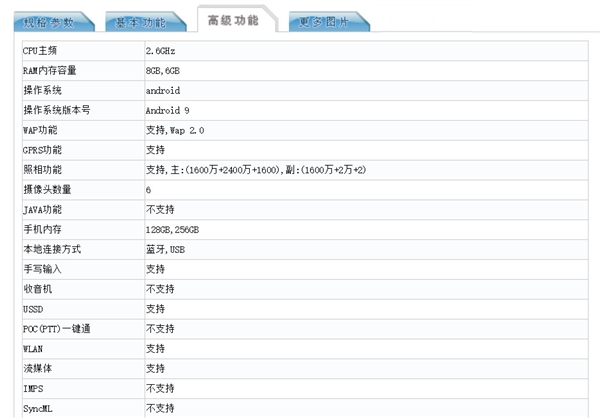Switch to the 规格参数 tab

coord(50,21)
